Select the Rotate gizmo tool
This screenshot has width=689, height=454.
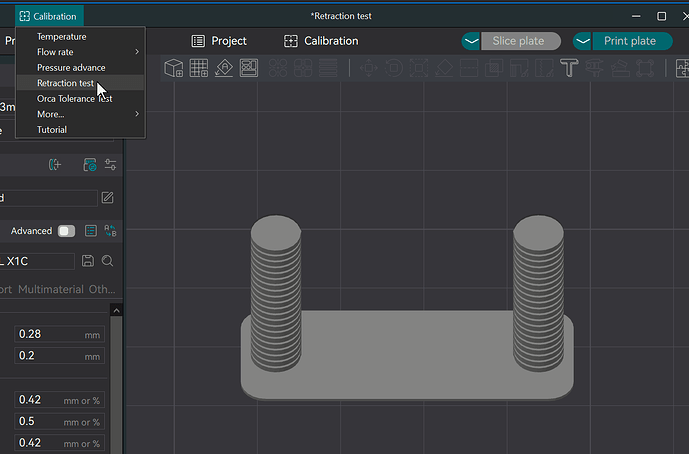click(x=394, y=68)
